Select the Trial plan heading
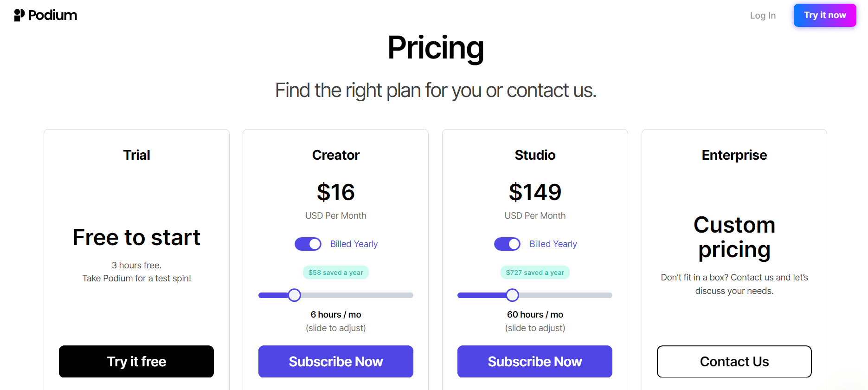This screenshot has height=390, width=868. pyautogui.click(x=136, y=155)
